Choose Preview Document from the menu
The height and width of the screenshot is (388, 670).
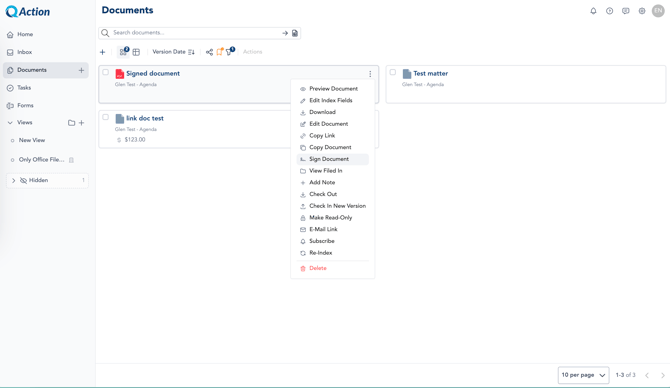click(x=332, y=89)
